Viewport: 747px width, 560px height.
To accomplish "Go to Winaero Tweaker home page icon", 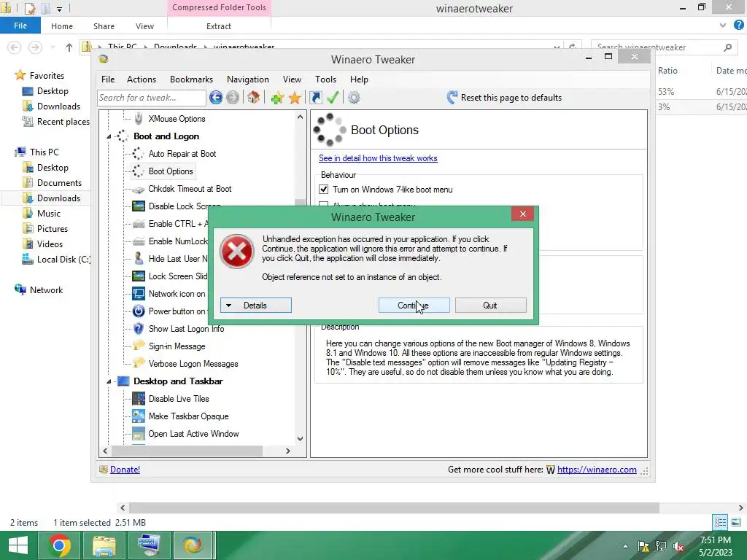I will 253,98.
